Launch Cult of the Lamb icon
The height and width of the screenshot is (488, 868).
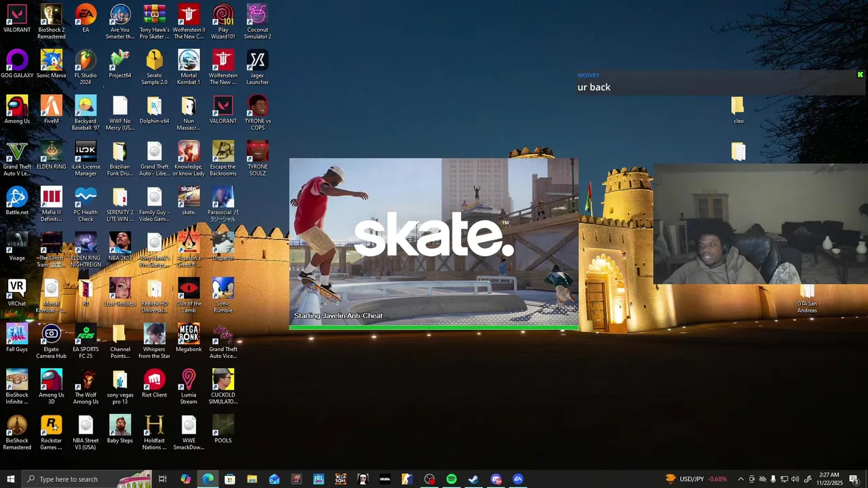189,294
